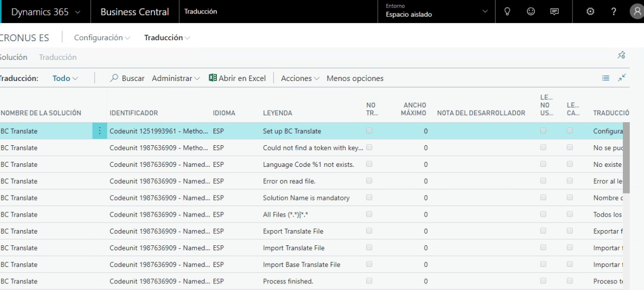The width and height of the screenshot is (644, 290).
Task: Select the 'All Files (*.*)|*.*' cell
Action: point(285,215)
